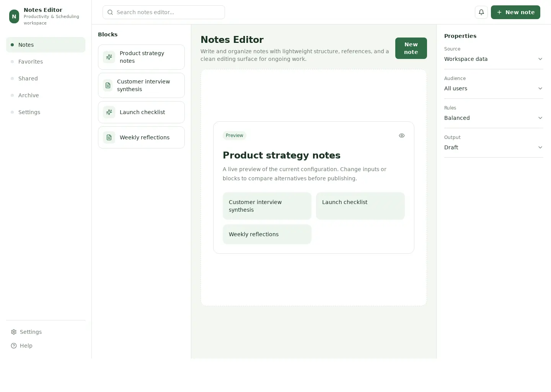Click the sparkle icon on Launch checklist block

point(109,112)
